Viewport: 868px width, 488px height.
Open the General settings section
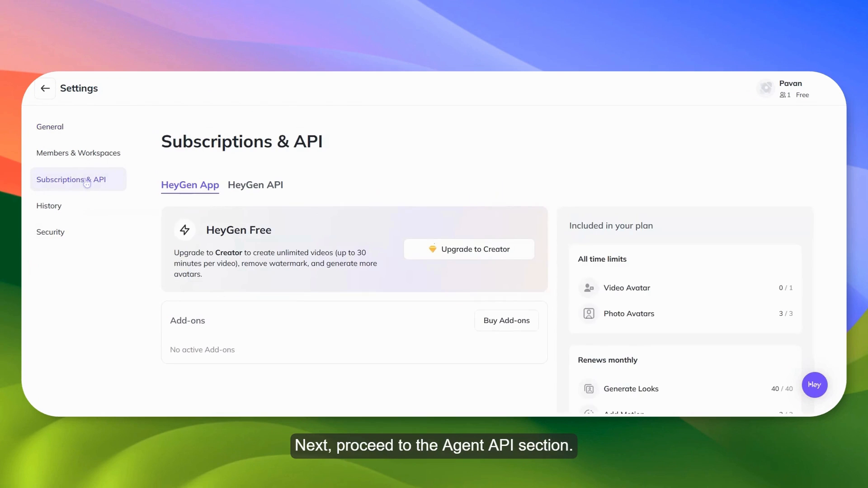50,127
